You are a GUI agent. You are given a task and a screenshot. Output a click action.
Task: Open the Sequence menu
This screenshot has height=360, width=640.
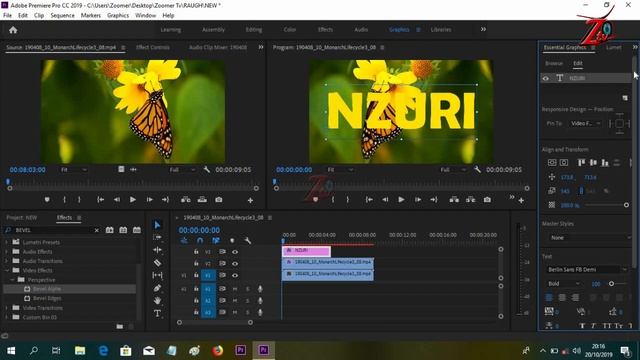(62, 16)
